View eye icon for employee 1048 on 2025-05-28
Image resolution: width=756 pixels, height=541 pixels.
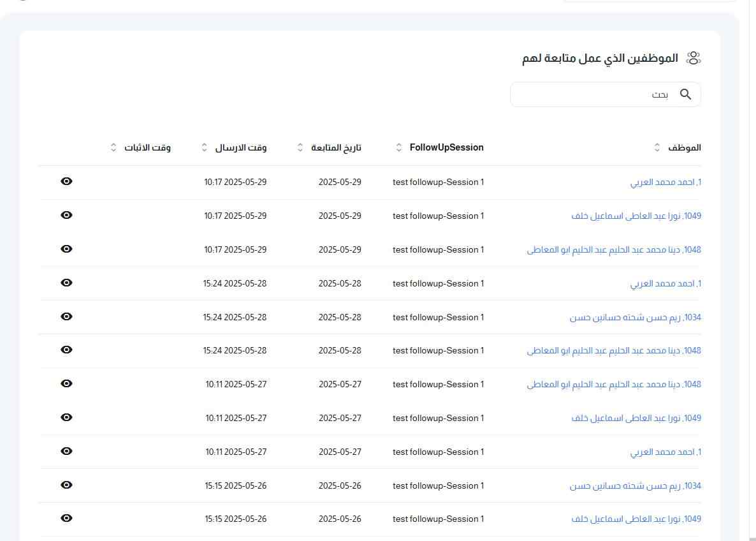[x=66, y=350]
